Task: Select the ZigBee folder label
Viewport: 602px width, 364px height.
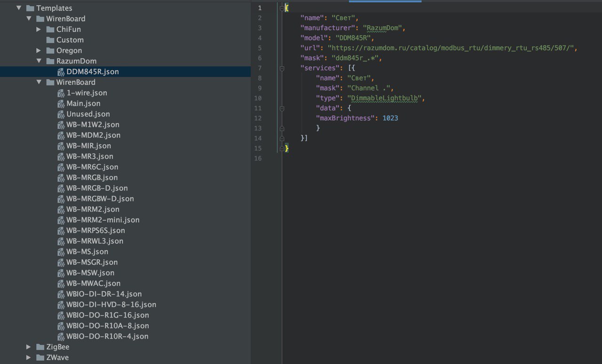Action: [x=58, y=347]
